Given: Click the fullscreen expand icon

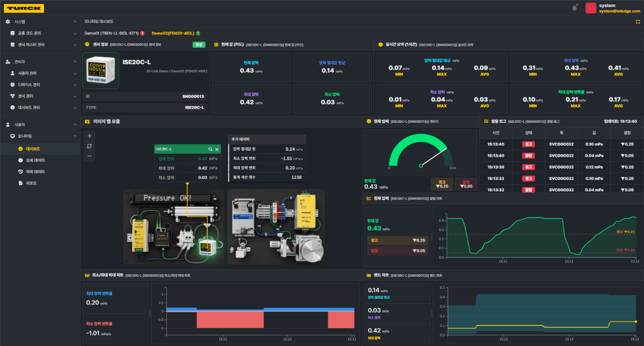Looking at the screenshot, I should click(x=638, y=21).
